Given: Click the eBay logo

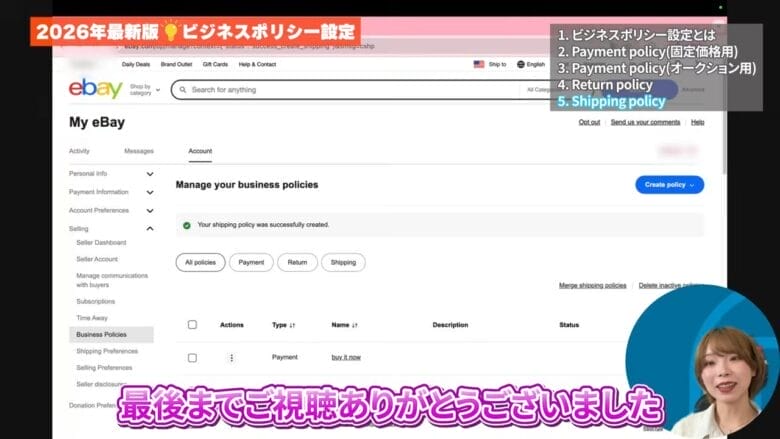Looking at the screenshot, I should point(96,90).
